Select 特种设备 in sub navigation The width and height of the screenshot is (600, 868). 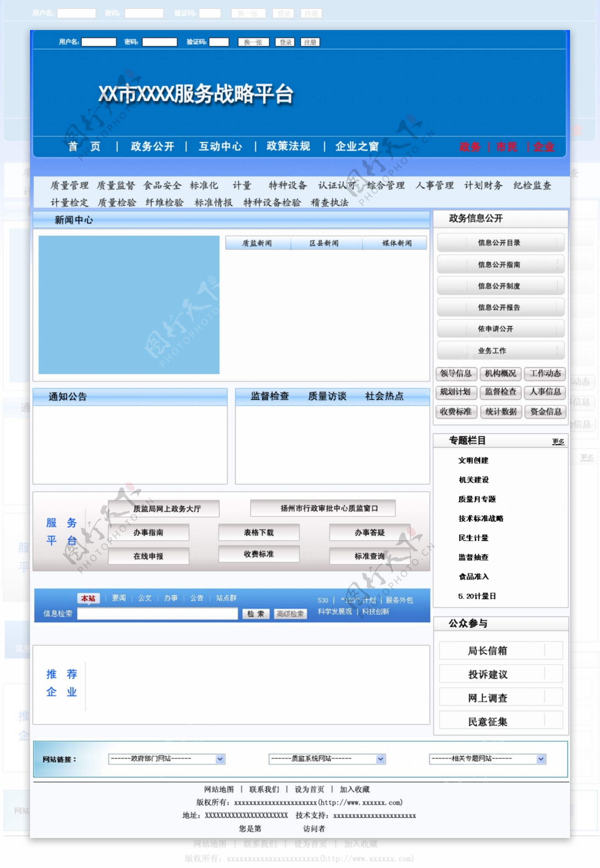click(288, 185)
